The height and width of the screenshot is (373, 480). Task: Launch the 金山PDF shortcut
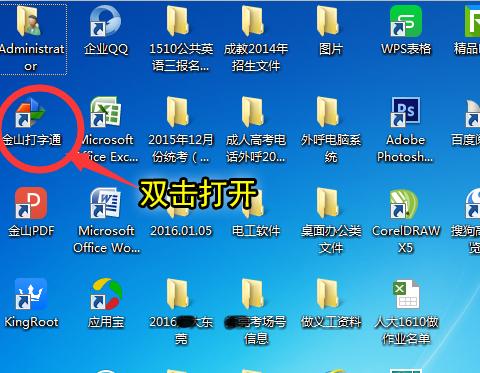[31, 203]
